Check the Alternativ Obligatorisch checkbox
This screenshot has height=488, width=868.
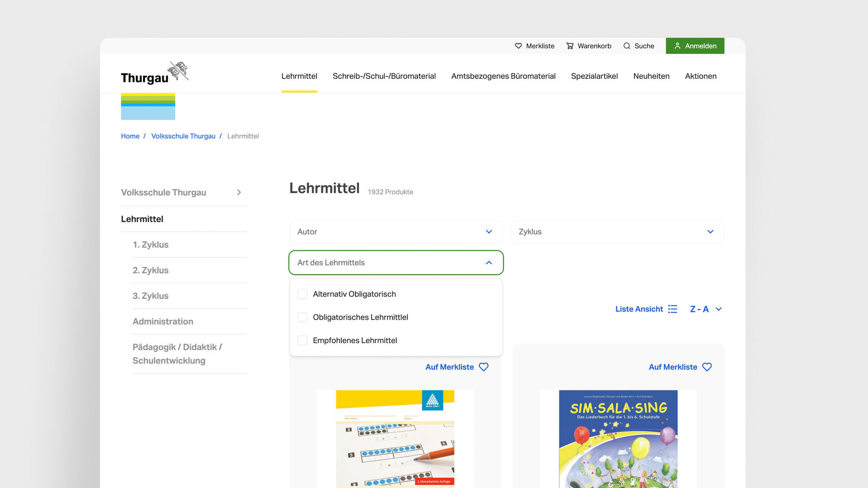click(303, 294)
